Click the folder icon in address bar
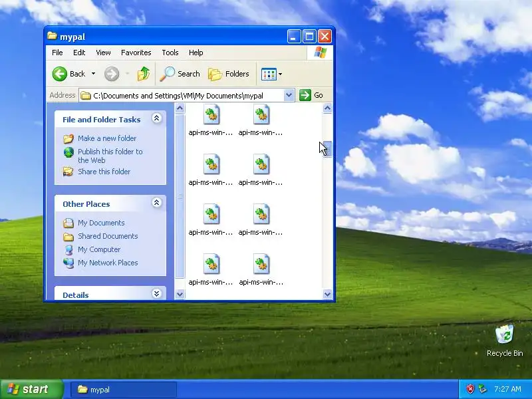 pos(86,96)
